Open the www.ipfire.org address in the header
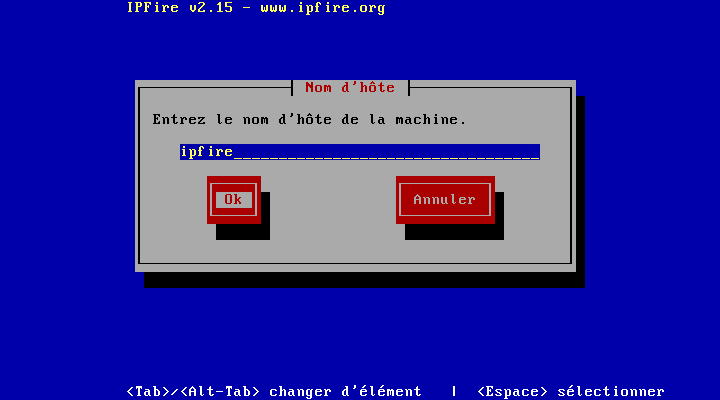This screenshot has width=720, height=400. [323, 8]
